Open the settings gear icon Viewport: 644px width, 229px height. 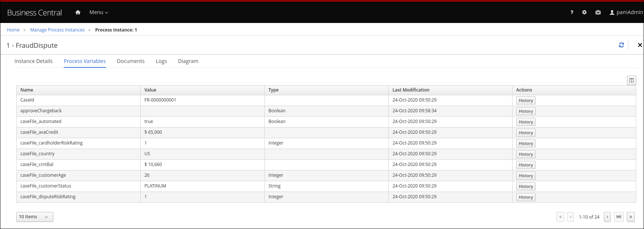pyautogui.click(x=584, y=12)
